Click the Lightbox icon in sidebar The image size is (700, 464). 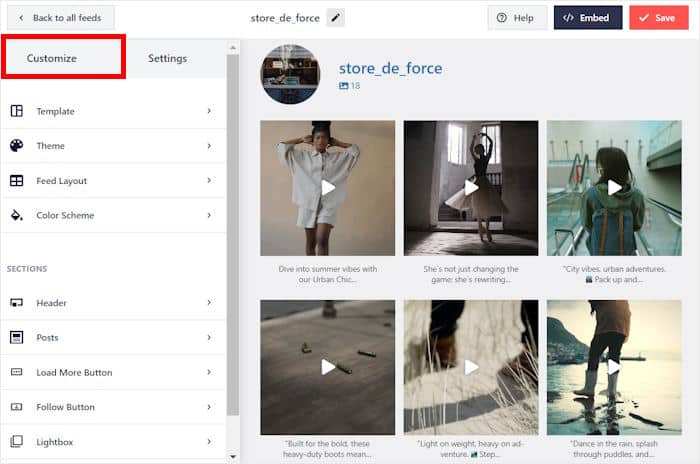(16, 442)
